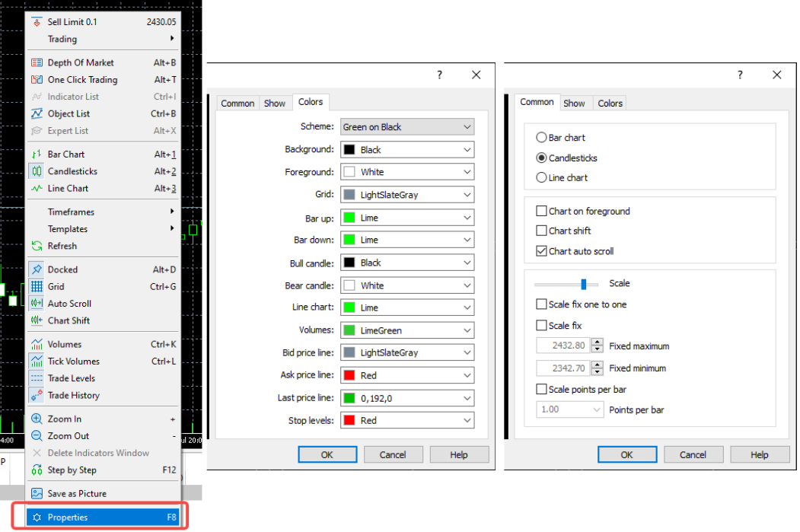The height and width of the screenshot is (532, 800).
Task: Select the Candlesticks icon in context menu
Action: [36, 171]
